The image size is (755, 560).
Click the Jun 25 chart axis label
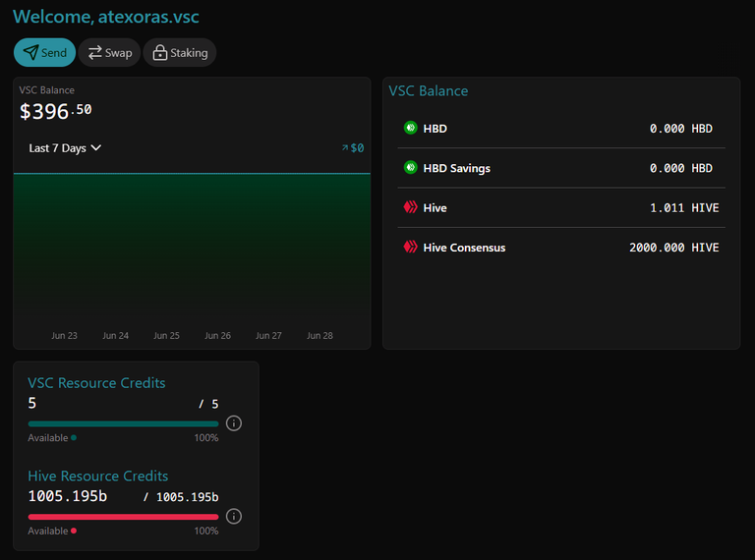click(x=166, y=335)
